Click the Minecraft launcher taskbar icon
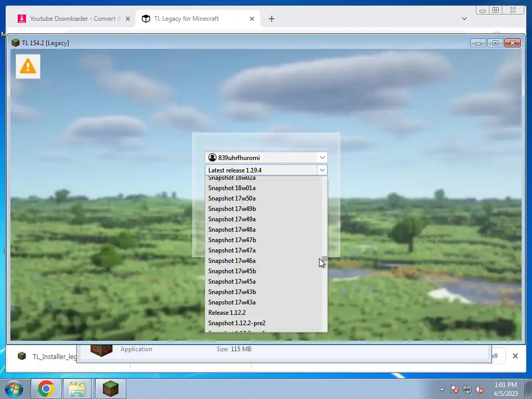This screenshot has height=399, width=532. tap(111, 389)
